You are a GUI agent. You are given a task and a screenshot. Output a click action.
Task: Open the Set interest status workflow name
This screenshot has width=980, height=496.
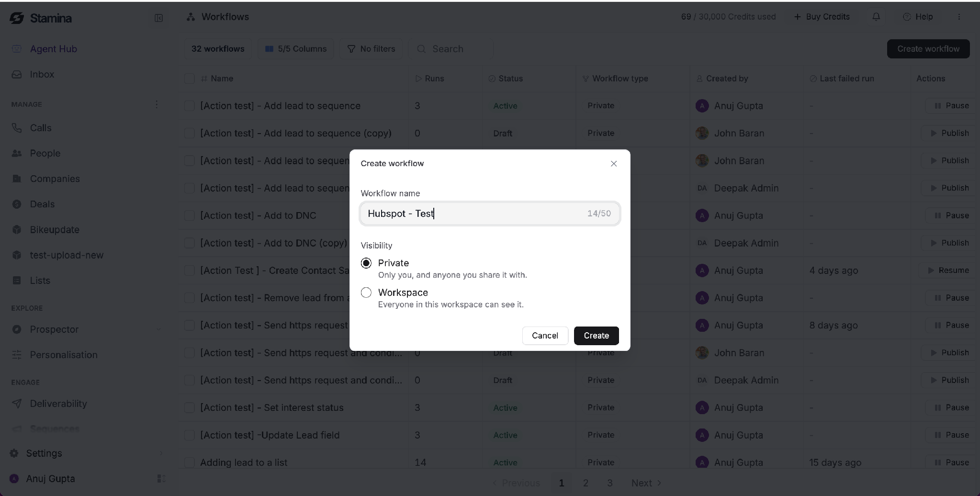272,408
